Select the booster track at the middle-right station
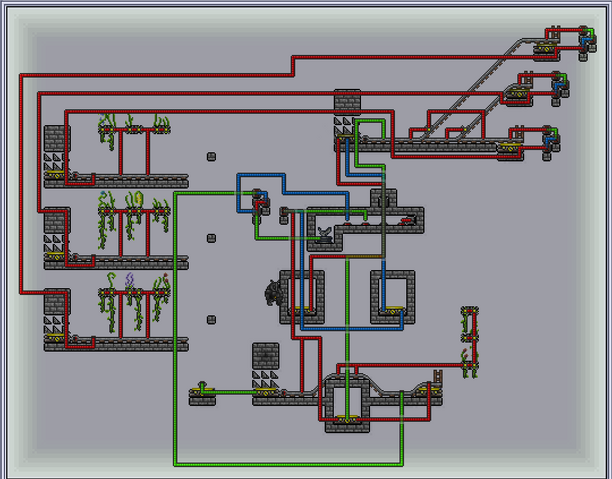Viewport: 612px width, 479px height. (x=518, y=94)
